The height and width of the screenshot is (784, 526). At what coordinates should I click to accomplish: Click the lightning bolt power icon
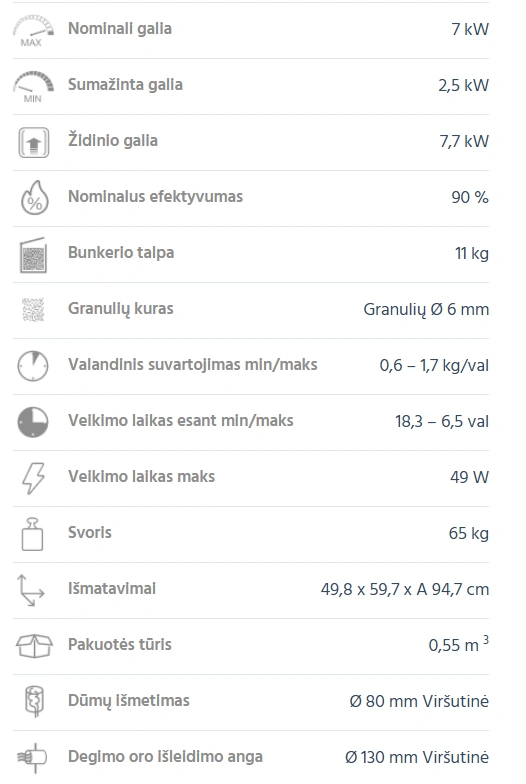click(x=33, y=478)
